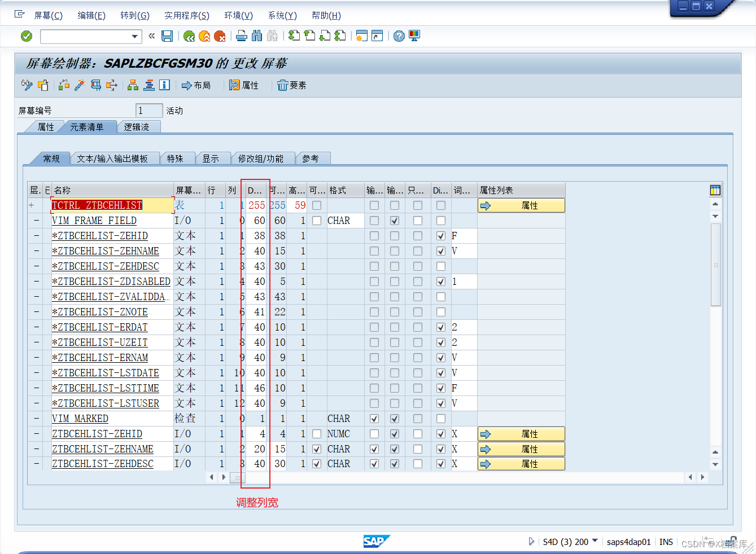Click the Help question mark icon
This screenshot has height=554, width=756.
pos(399,36)
